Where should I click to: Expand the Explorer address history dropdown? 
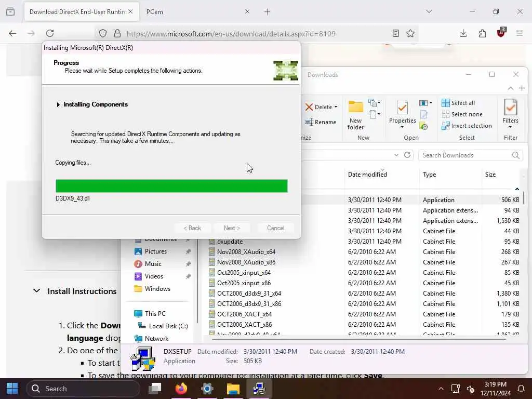pos(396,155)
